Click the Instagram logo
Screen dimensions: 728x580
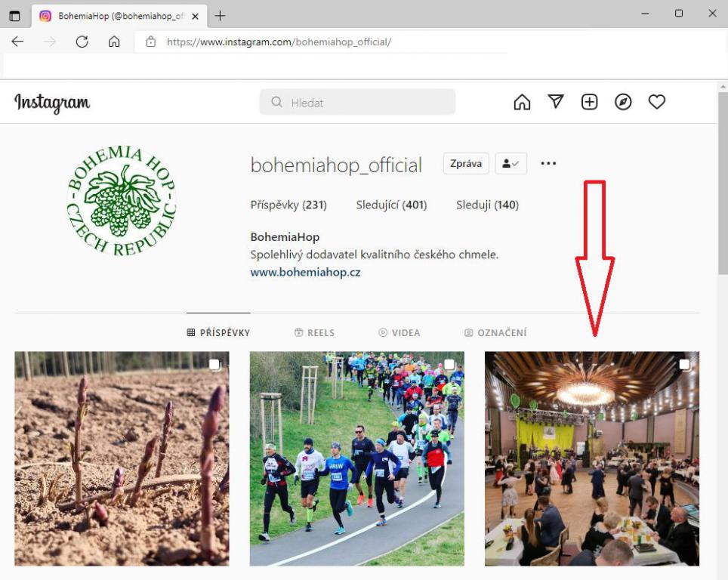(51, 103)
